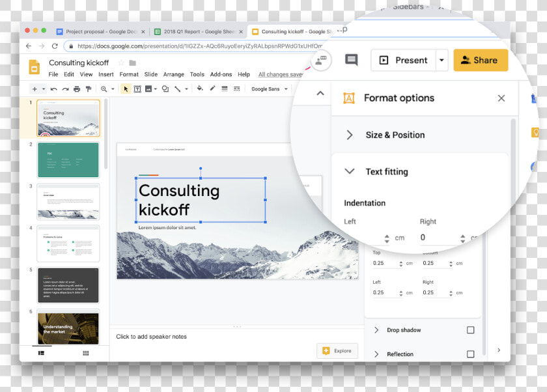Open the Tools menu
The height and width of the screenshot is (392, 547).
(x=197, y=74)
